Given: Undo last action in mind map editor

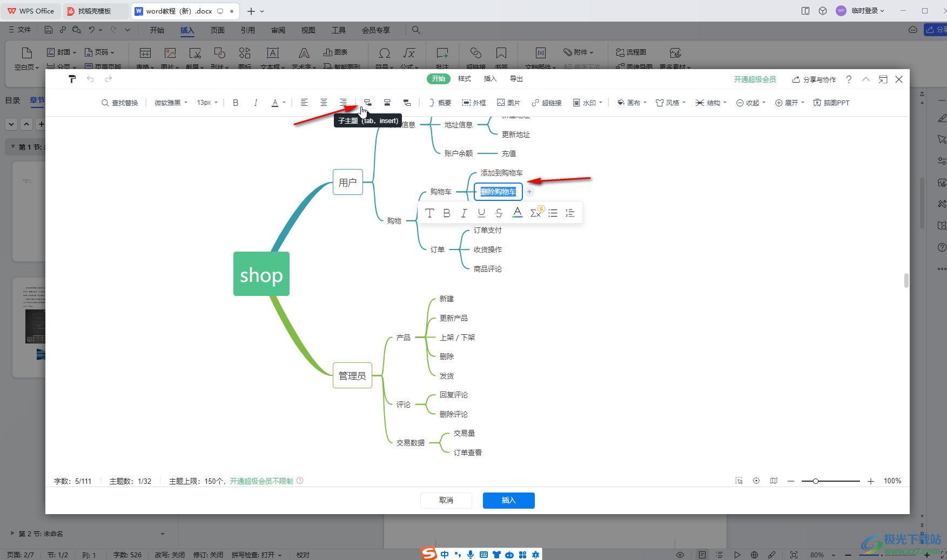Looking at the screenshot, I should tap(90, 79).
